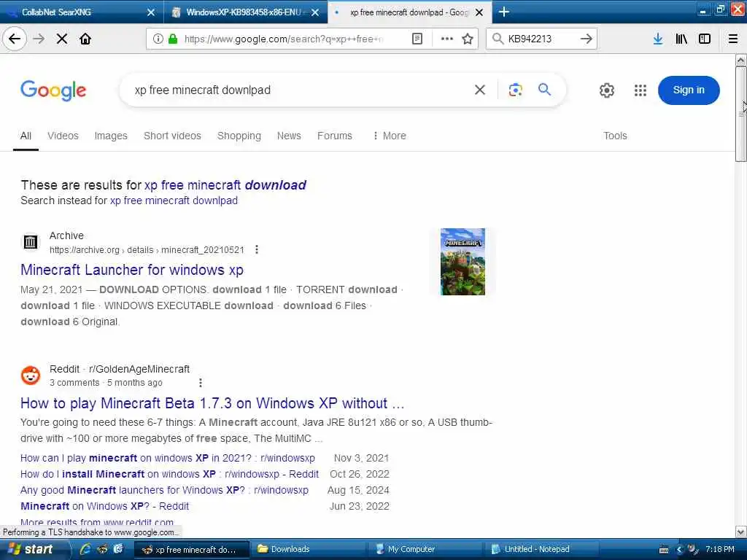Close the WindowsXP-KB983458 tab
The image size is (747, 560).
315,12
